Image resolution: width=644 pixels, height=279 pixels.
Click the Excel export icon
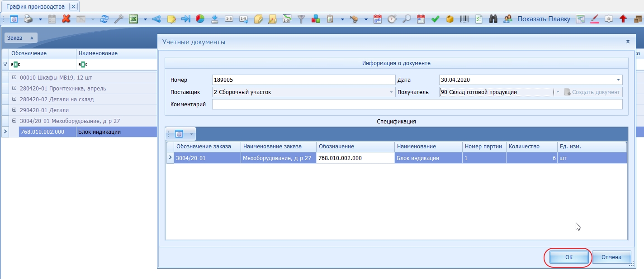tap(133, 19)
